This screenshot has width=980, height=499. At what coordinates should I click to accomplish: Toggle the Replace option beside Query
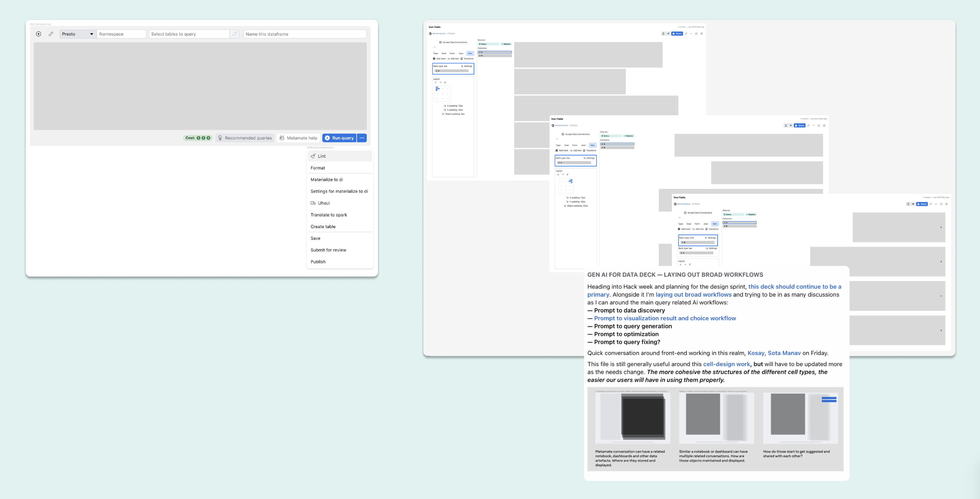click(x=506, y=44)
